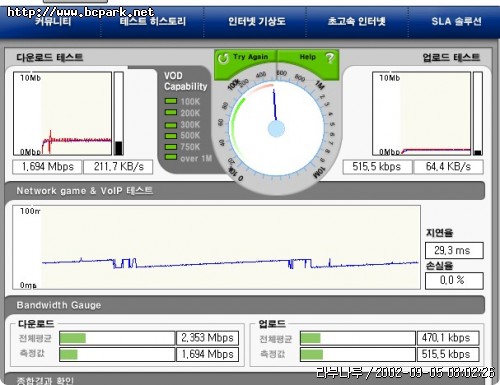Click the Try Again refresh arrow icon
Screen dimensions: 500x385
[223, 58]
